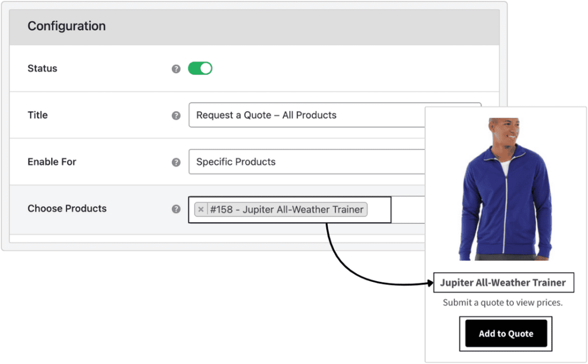The width and height of the screenshot is (588, 364).
Task: Click the Choose Products field label
Action: click(x=67, y=208)
